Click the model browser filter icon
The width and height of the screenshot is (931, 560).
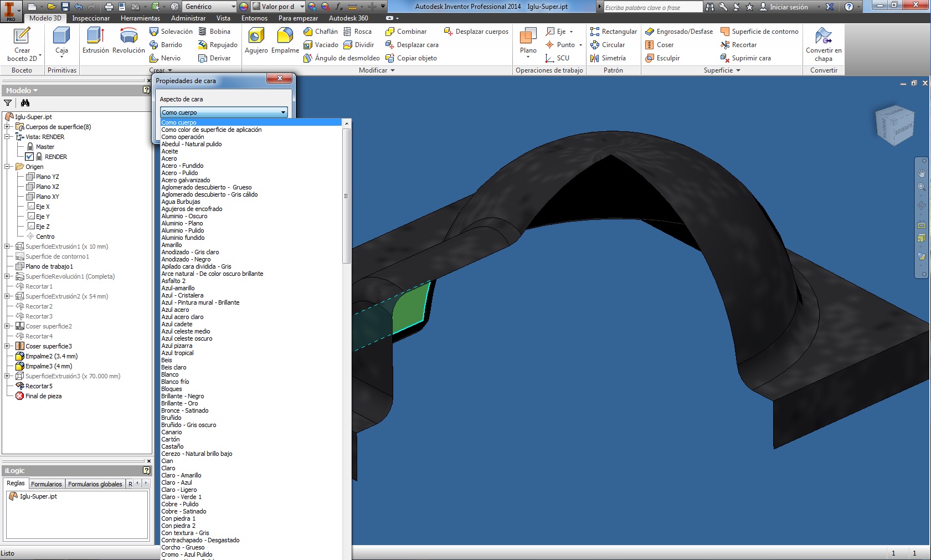click(x=8, y=103)
